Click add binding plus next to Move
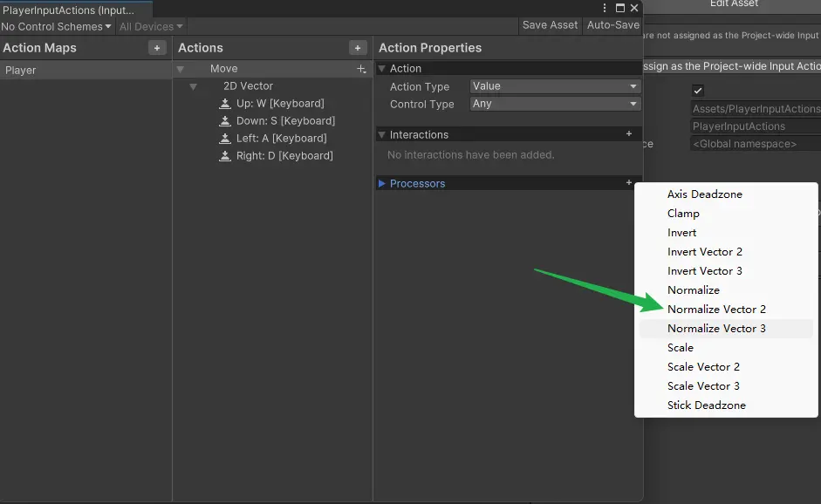This screenshot has height=504, width=821. (361, 69)
